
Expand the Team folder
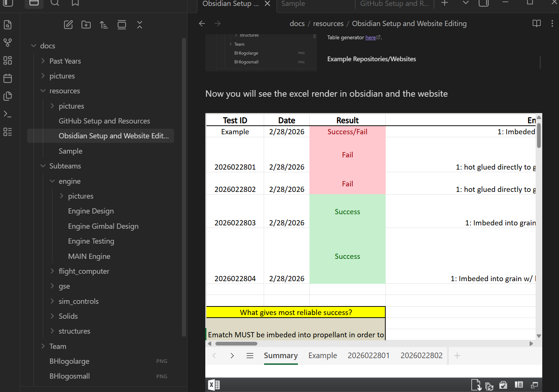coord(43,346)
